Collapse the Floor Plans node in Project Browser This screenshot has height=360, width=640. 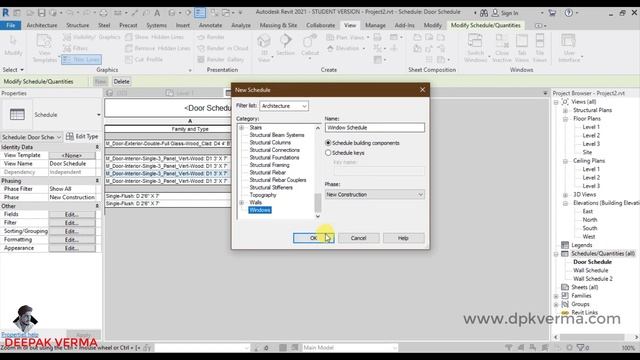coord(565,119)
